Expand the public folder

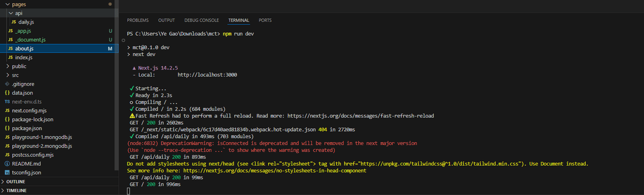(7, 67)
